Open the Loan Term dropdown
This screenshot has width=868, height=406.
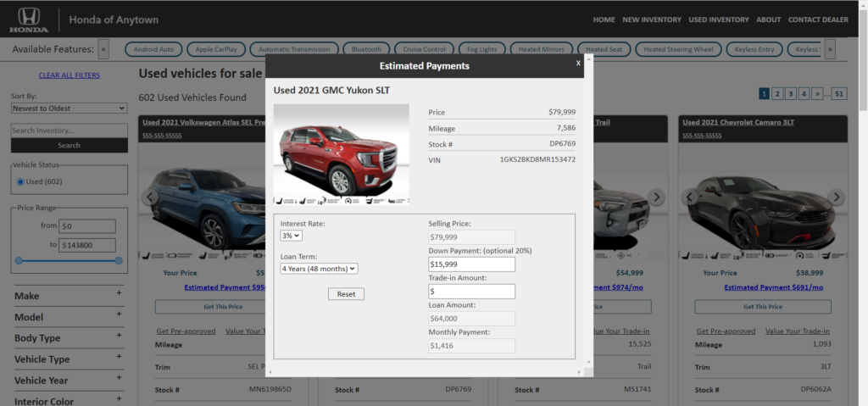point(320,269)
